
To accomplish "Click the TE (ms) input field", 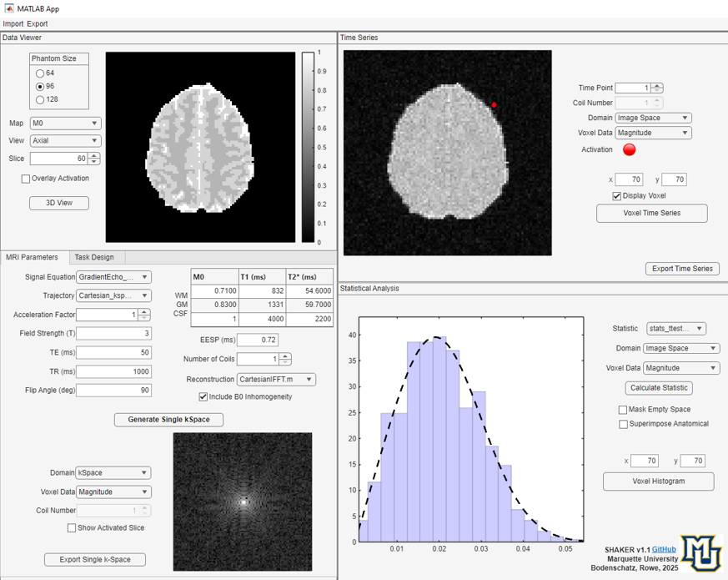I will click(113, 352).
